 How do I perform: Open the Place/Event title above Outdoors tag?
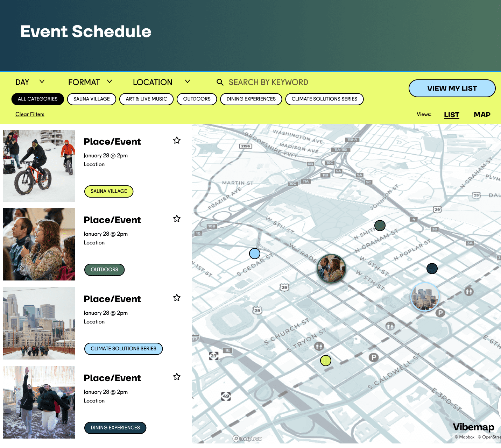pyautogui.click(x=112, y=220)
